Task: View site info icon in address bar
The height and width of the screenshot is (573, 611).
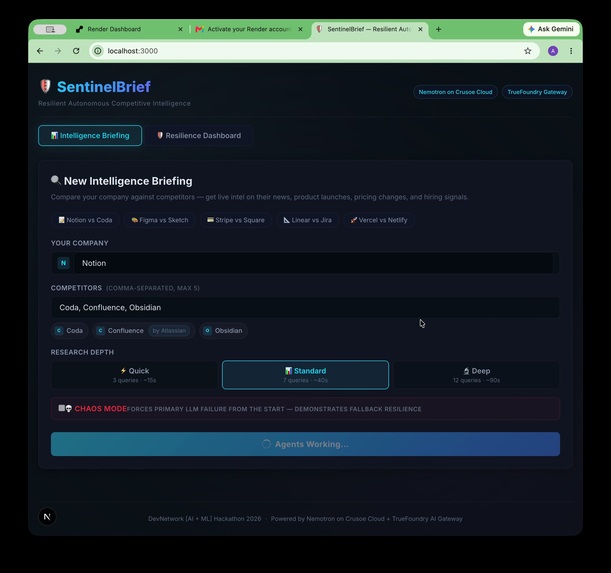Action: point(98,51)
